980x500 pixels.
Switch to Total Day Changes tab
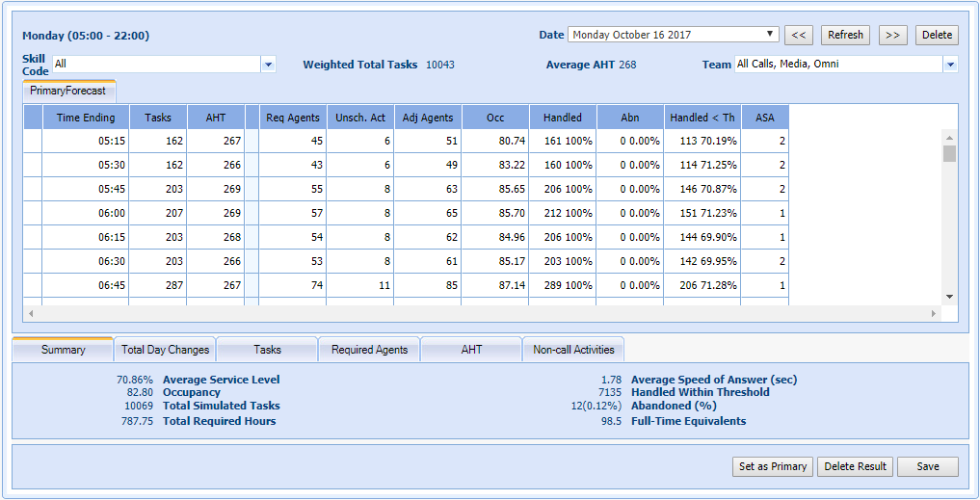click(x=165, y=350)
